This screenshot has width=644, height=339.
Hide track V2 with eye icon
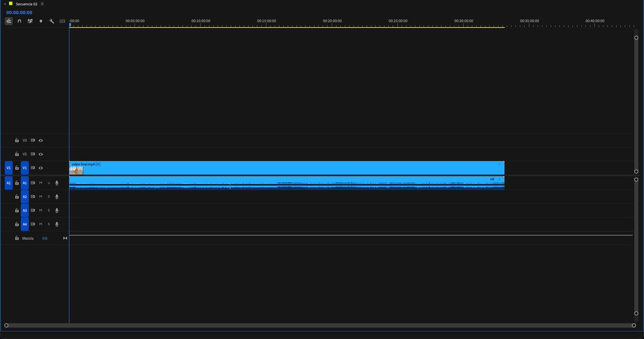40,154
